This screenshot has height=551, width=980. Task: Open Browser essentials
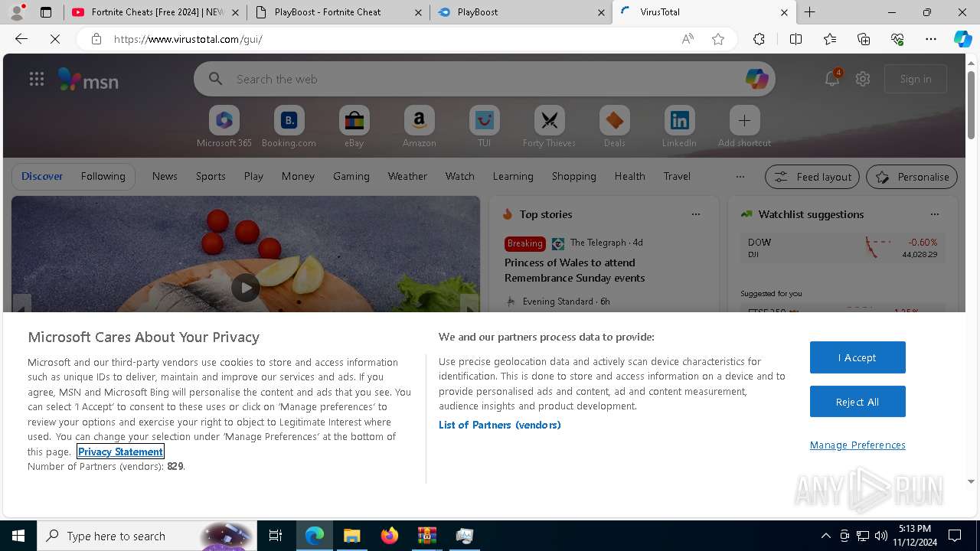(x=897, y=39)
